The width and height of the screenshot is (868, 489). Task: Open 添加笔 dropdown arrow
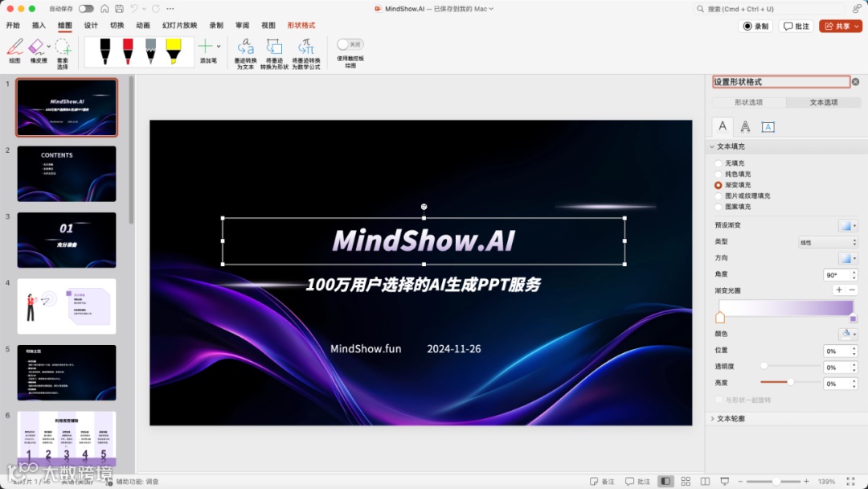click(219, 47)
